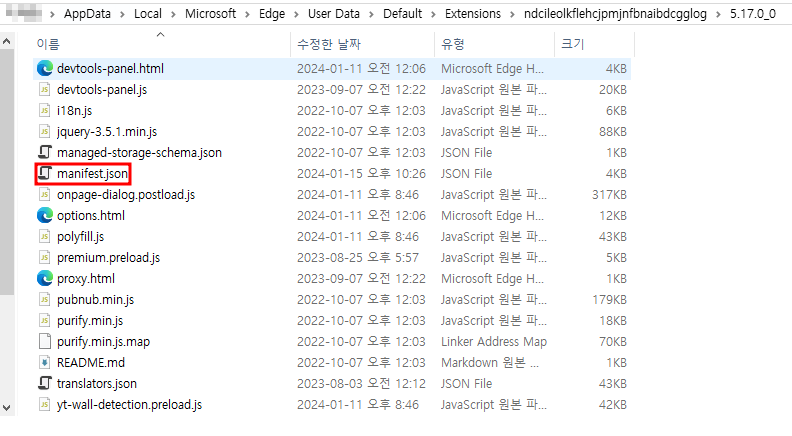Go to the Microsoft breadcrumb folder
Viewport: 792px width, 436px height.
click(210, 14)
